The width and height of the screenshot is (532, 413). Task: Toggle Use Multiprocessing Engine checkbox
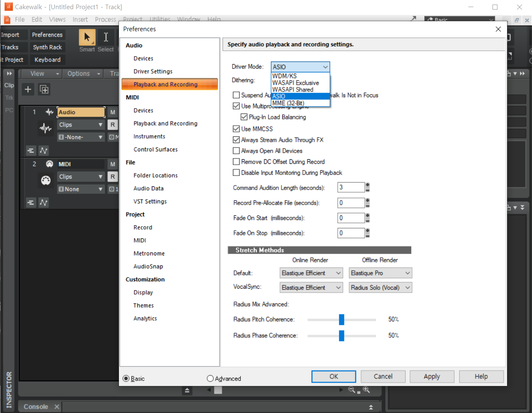[x=236, y=106]
